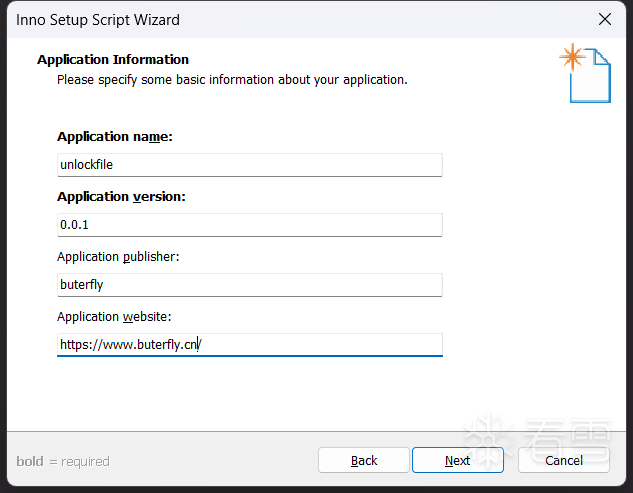Focus the Application version field showing 0.0.1
The image size is (633, 493).
pos(249,225)
